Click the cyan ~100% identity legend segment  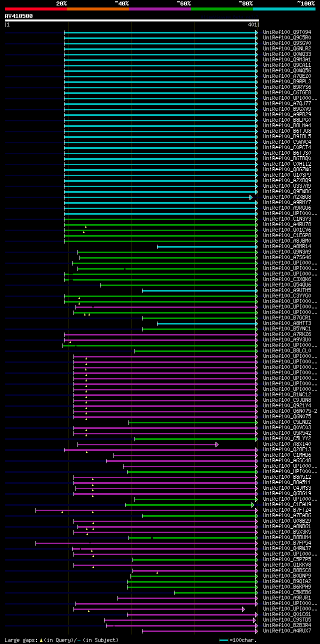[284, 9]
